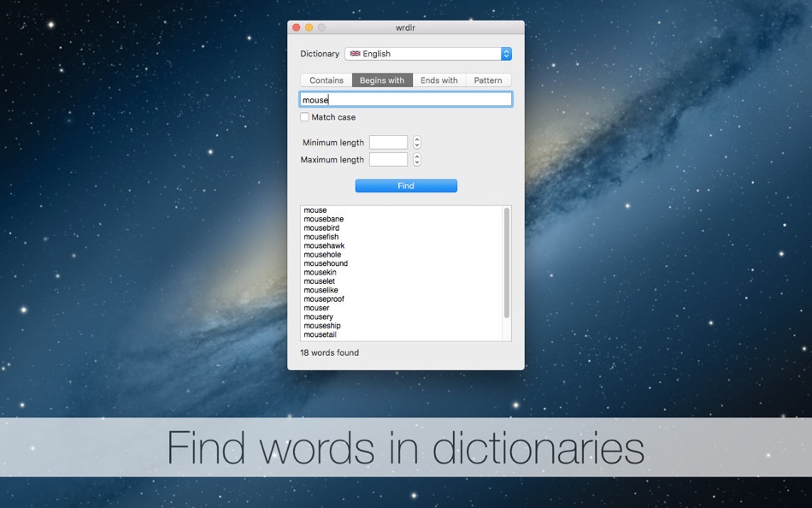Switch to the Ends with tab
Screen dimensions: 812x508
439,80
